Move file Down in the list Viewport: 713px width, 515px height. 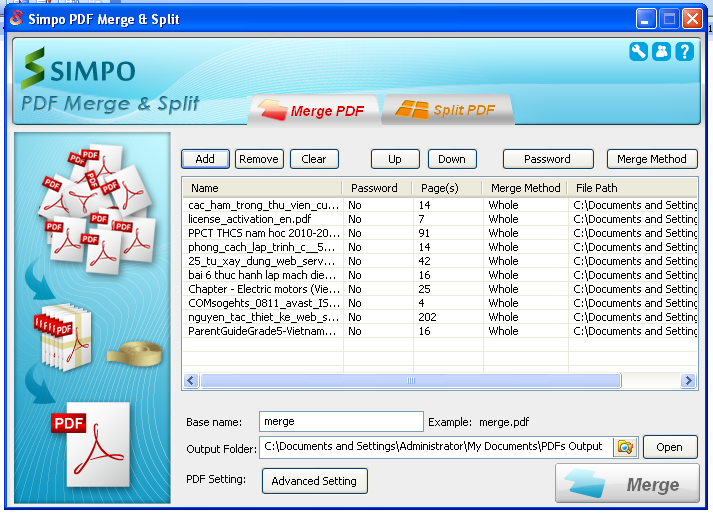point(452,159)
